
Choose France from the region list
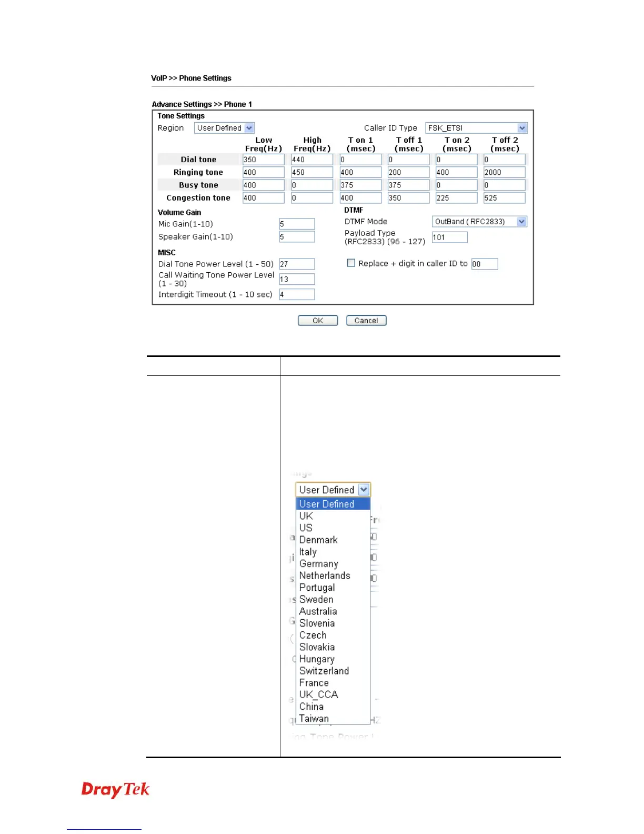coord(333,683)
